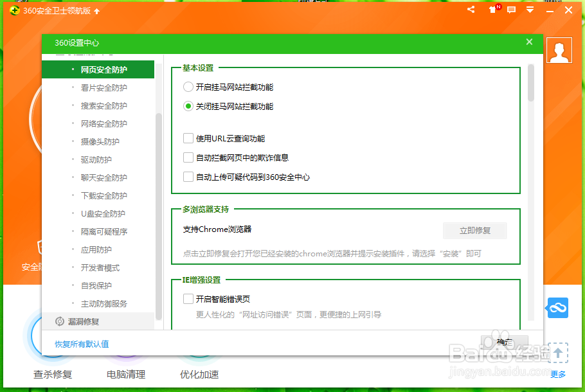The width and height of the screenshot is (585, 392).
Task: Select 网页安全防护 in sidebar
Action: coord(98,70)
